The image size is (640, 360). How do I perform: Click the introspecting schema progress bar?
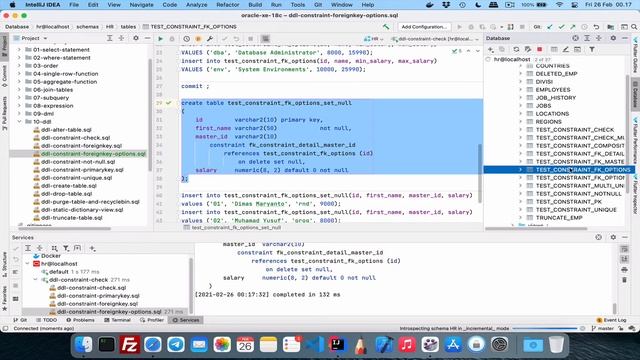click(544, 328)
